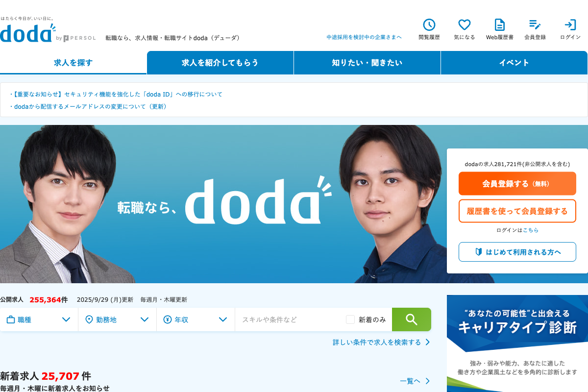The image size is (588, 392).
Task: Switch to the 求人を紹介してもらう tab
Action: tap(220, 63)
